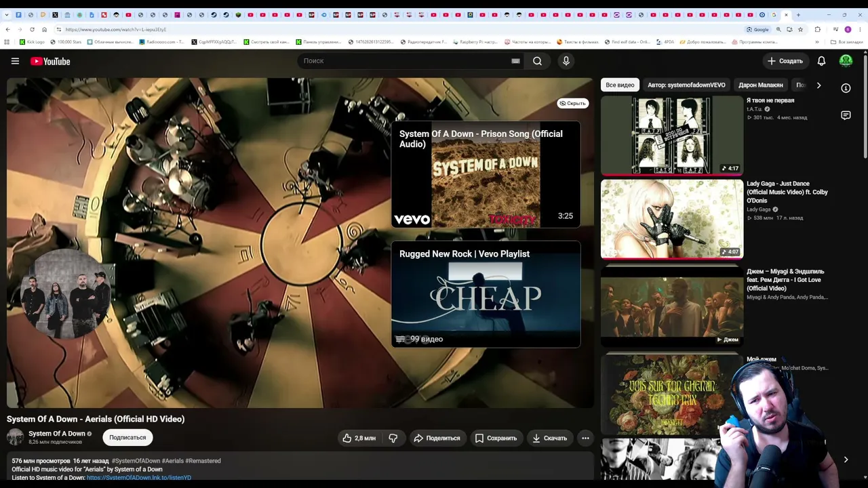Click the browser address bar URL
The image size is (868, 488).
pos(116,29)
